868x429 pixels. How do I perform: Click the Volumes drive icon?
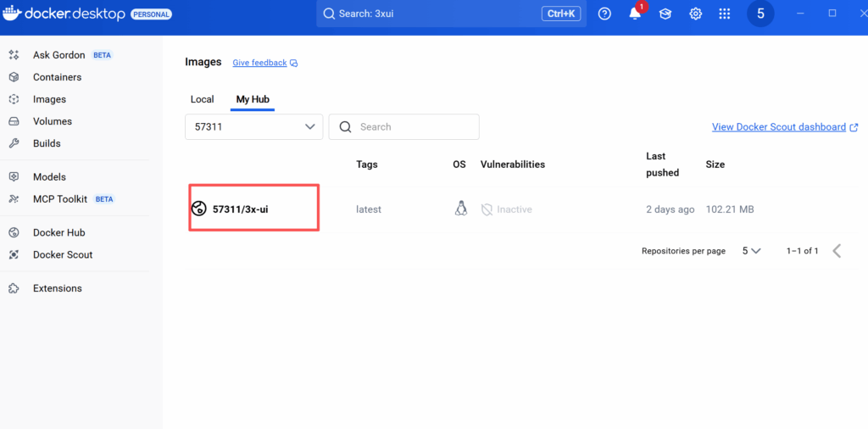pos(14,121)
